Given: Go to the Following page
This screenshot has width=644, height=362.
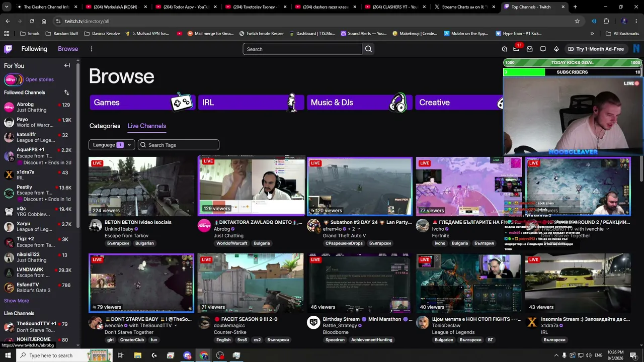Looking at the screenshot, I should click(x=34, y=49).
